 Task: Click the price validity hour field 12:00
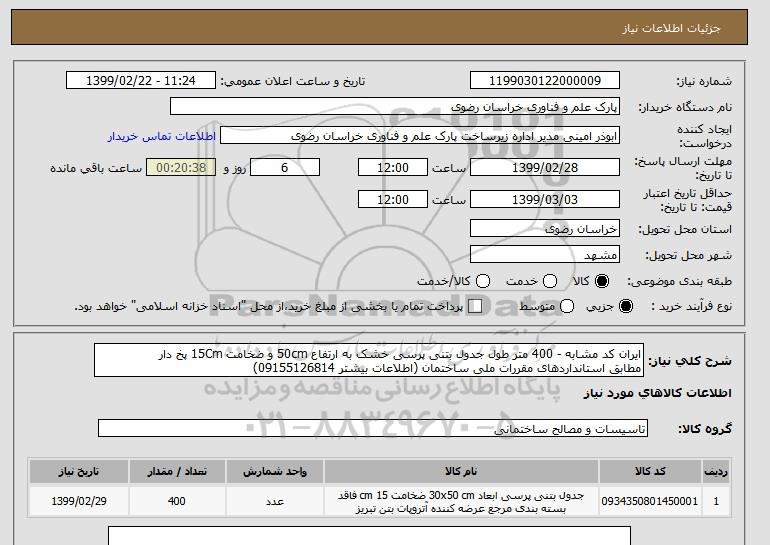pos(393,199)
